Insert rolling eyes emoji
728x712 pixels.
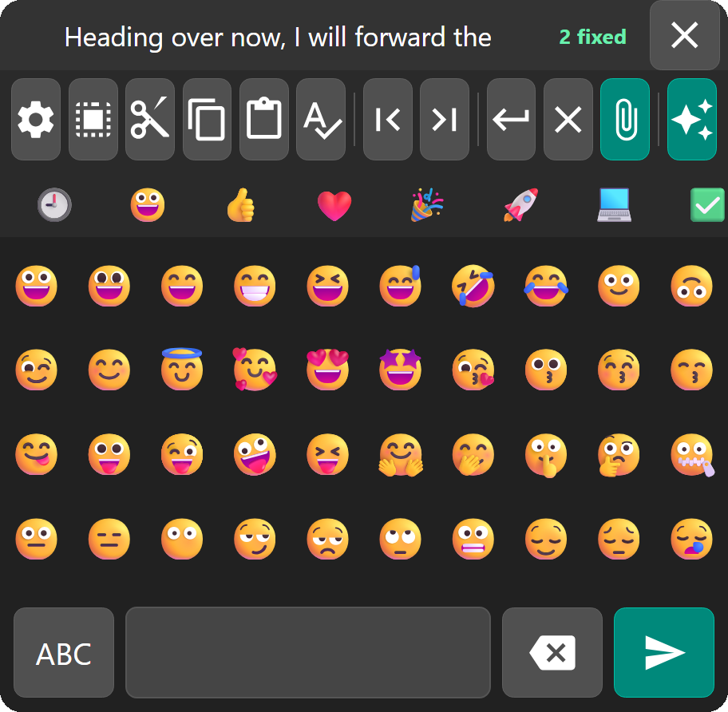tap(400, 539)
